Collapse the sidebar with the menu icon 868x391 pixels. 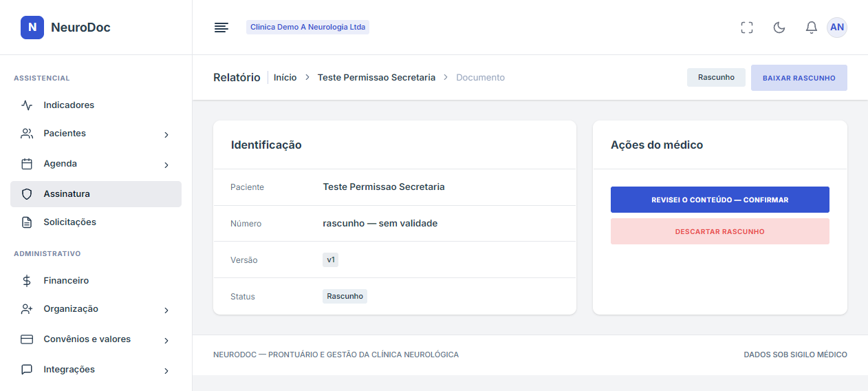[x=221, y=28]
